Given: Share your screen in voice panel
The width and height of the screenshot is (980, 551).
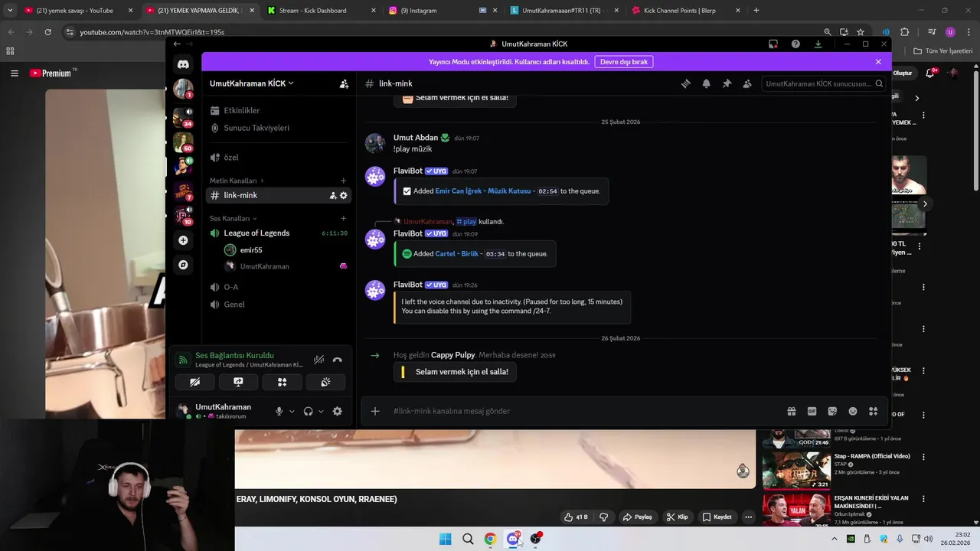Looking at the screenshot, I should pyautogui.click(x=238, y=382).
